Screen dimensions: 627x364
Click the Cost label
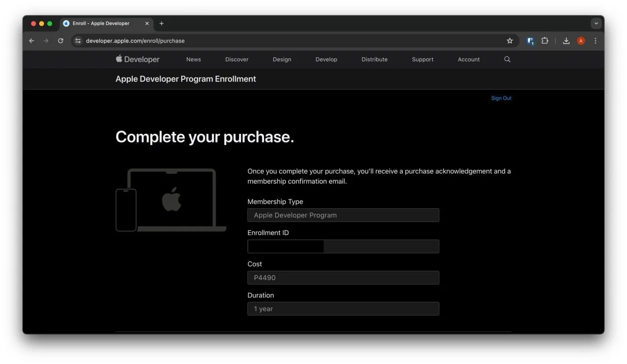pyautogui.click(x=255, y=264)
